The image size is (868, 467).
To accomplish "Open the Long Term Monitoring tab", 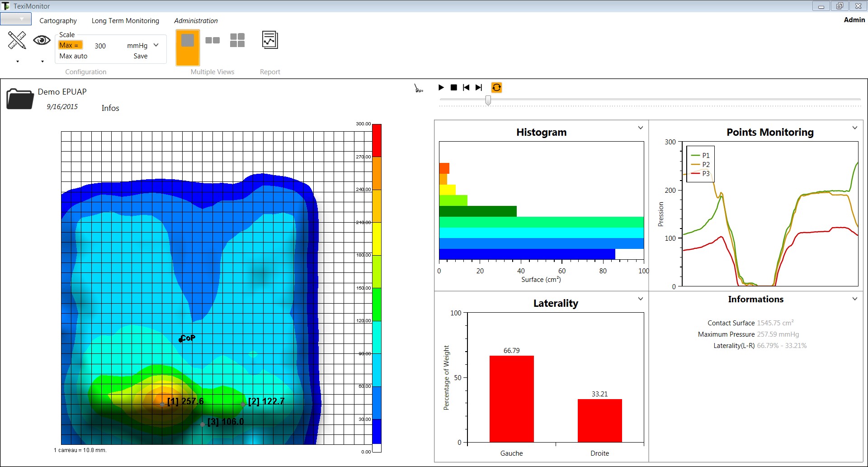I will click(x=125, y=21).
